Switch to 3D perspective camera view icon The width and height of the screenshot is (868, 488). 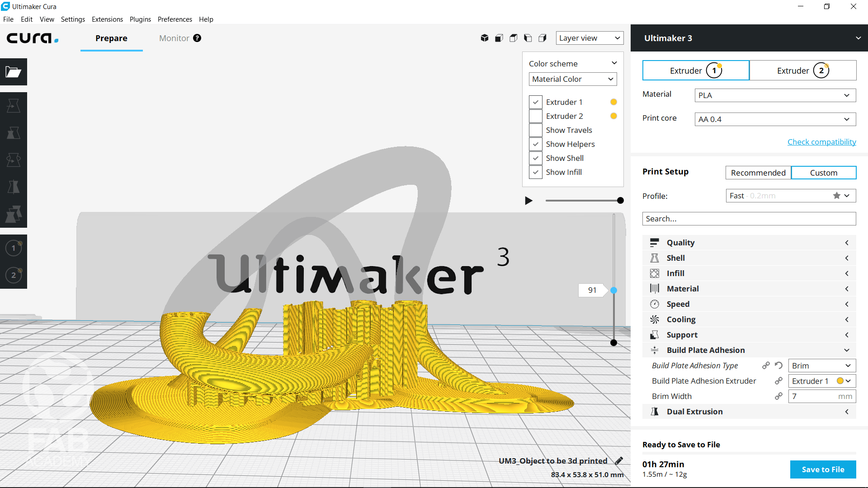485,38
